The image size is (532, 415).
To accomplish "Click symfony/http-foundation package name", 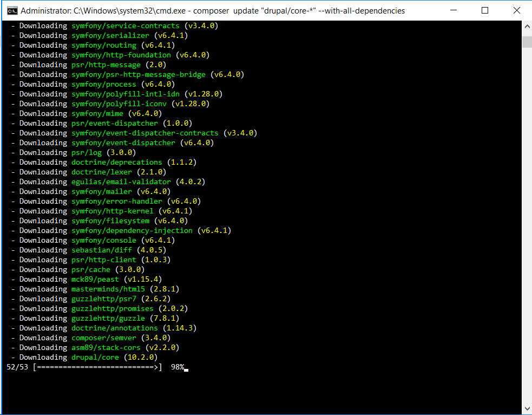I will (121, 55).
